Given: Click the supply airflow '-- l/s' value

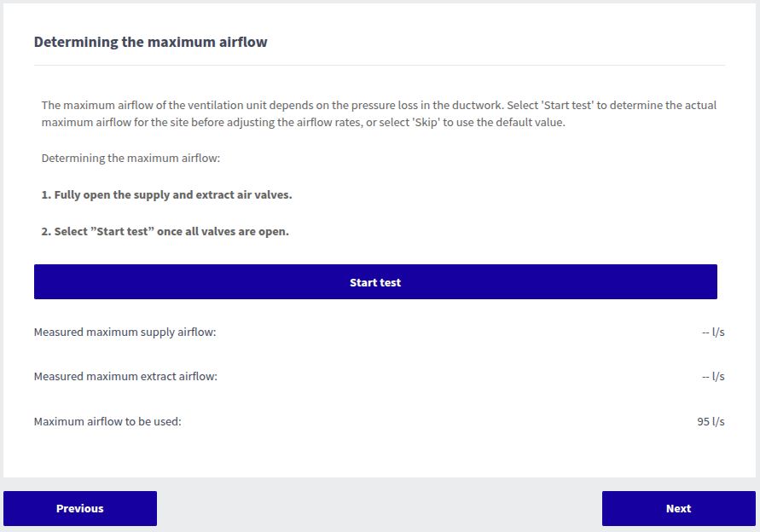Looking at the screenshot, I should (x=713, y=332).
